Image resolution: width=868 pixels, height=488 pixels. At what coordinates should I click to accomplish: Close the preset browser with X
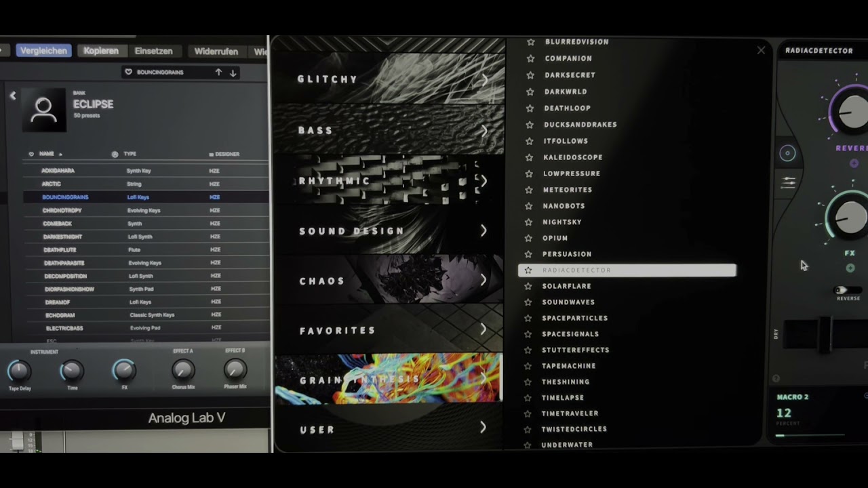tap(761, 50)
